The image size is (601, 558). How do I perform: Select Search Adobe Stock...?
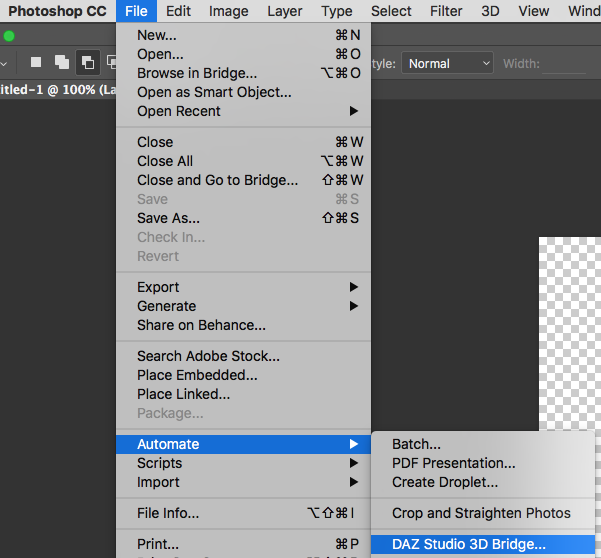coord(243,356)
